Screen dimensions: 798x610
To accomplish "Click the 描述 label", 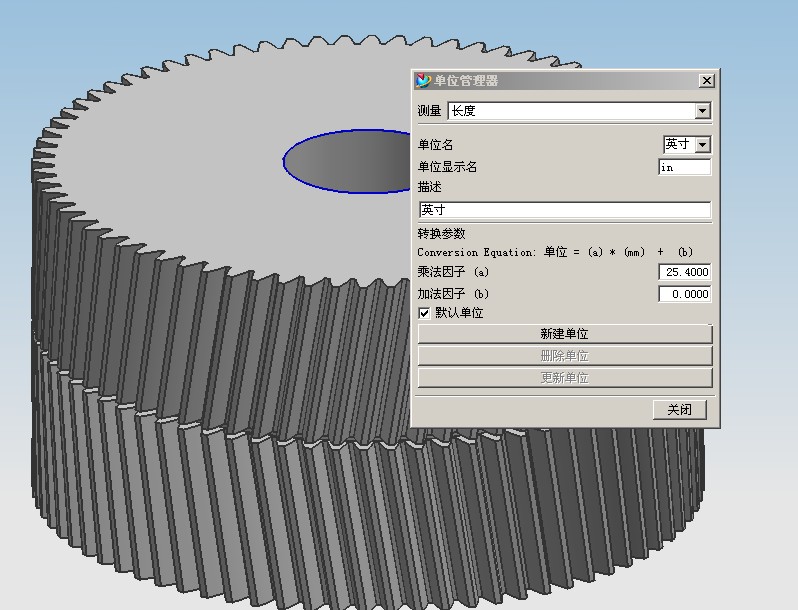I will coord(429,187).
